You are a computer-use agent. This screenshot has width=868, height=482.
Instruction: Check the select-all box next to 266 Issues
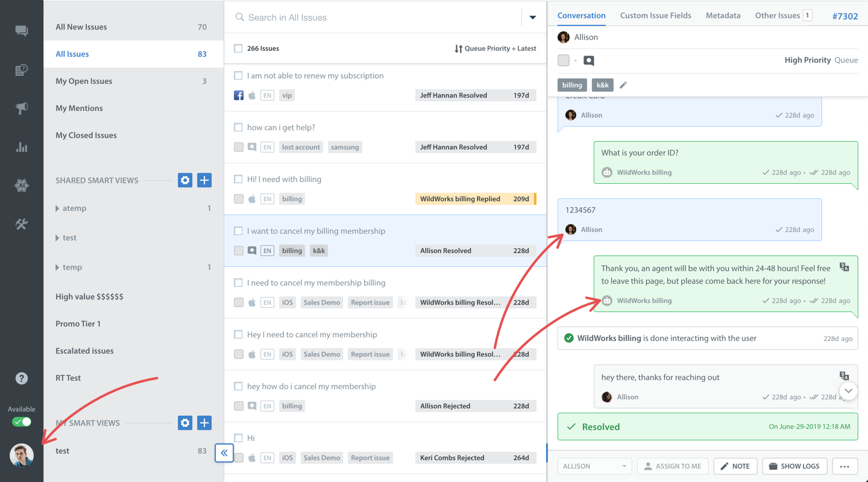pos(237,48)
